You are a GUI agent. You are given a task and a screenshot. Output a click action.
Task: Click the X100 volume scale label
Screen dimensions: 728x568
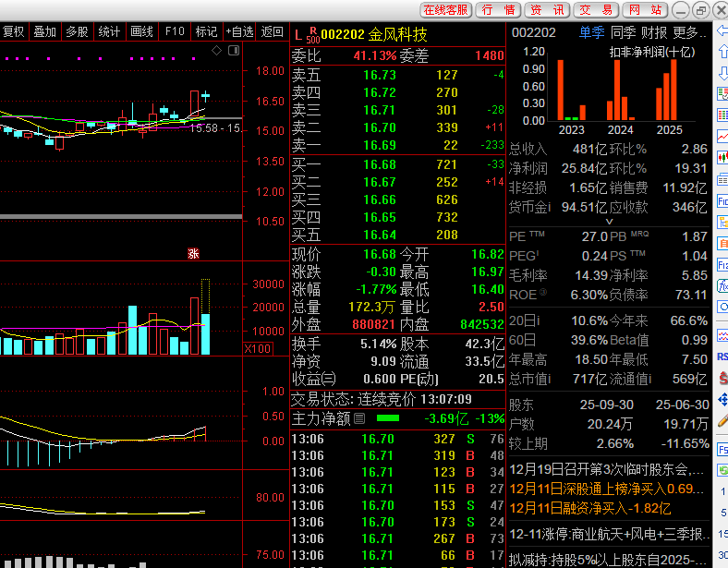pyautogui.click(x=258, y=348)
